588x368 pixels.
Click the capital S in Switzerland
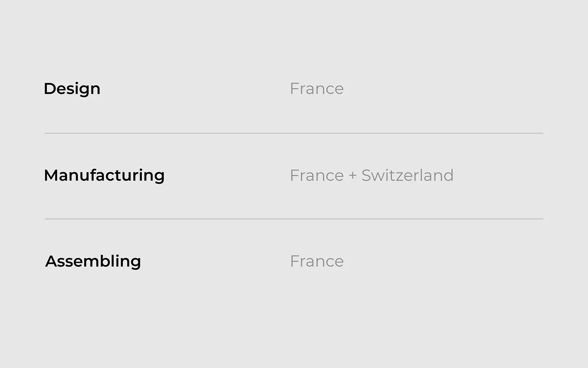[366, 175]
